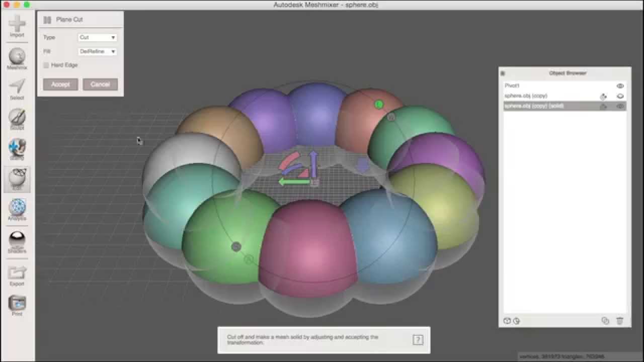
Task: Enable the Hard Edge checkbox
Action: click(46, 65)
